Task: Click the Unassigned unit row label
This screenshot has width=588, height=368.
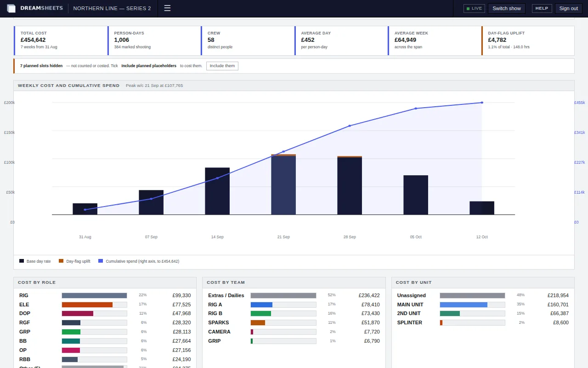Action: coord(411,295)
